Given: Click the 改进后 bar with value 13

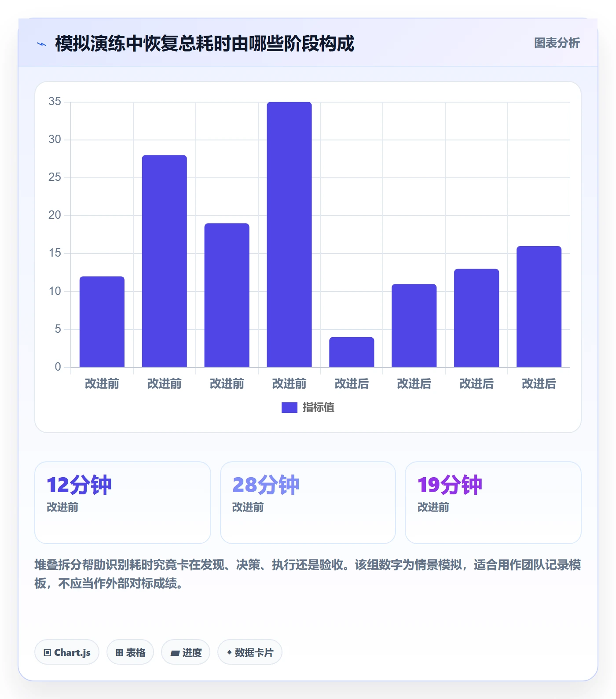Looking at the screenshot, I should click(477, 318).
